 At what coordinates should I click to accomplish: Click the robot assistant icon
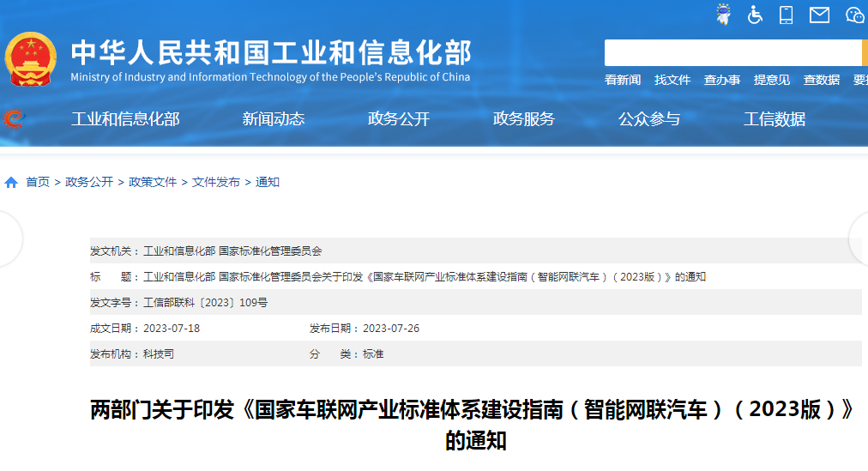(x=723, y=15)
